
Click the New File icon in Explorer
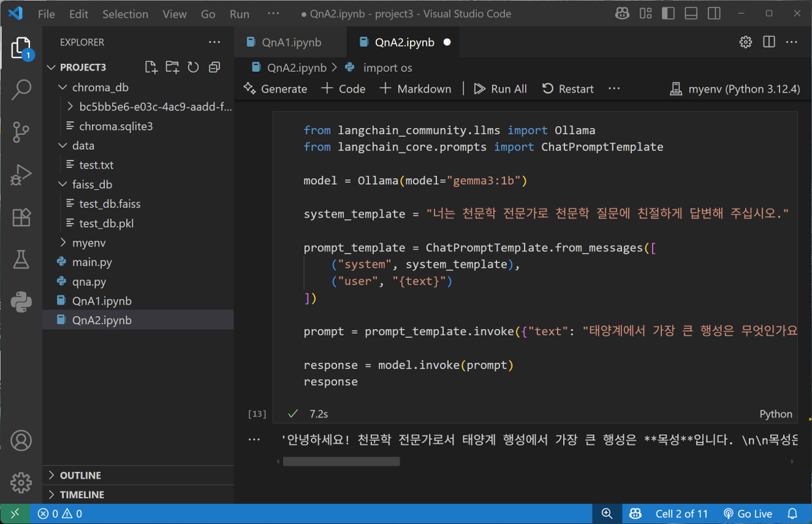point(151,67)
